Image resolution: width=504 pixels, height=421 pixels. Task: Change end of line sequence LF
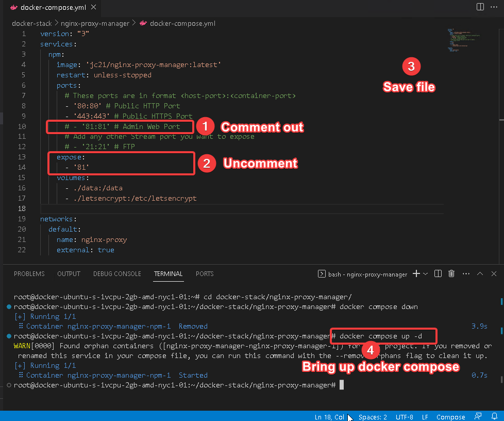(425, 417)
